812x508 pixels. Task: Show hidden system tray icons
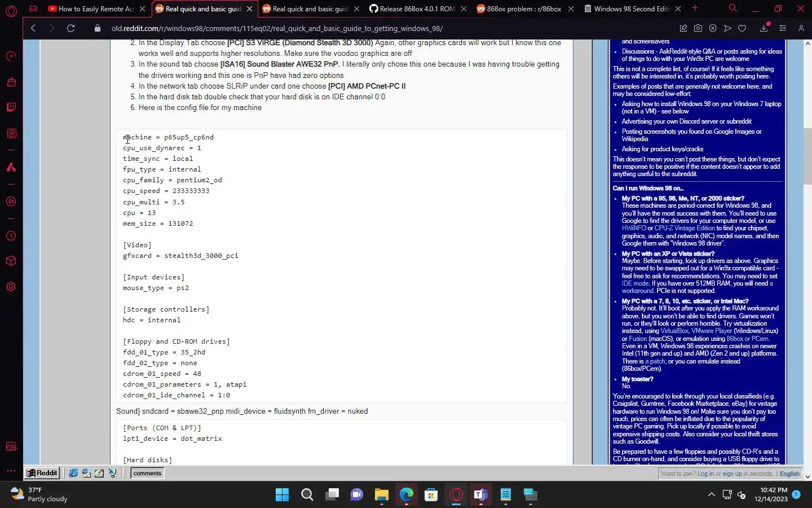pos(712,495)
